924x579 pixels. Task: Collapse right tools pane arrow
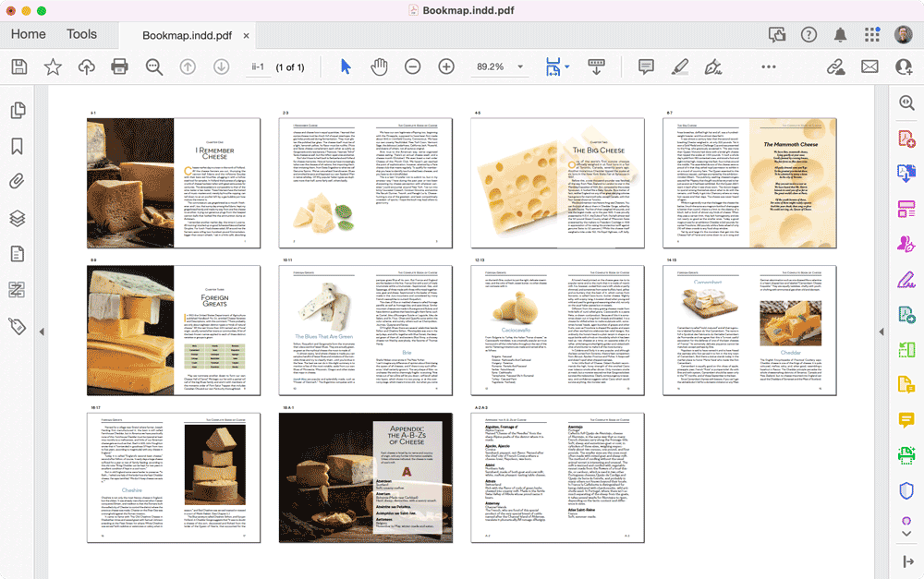click(881, 332)
